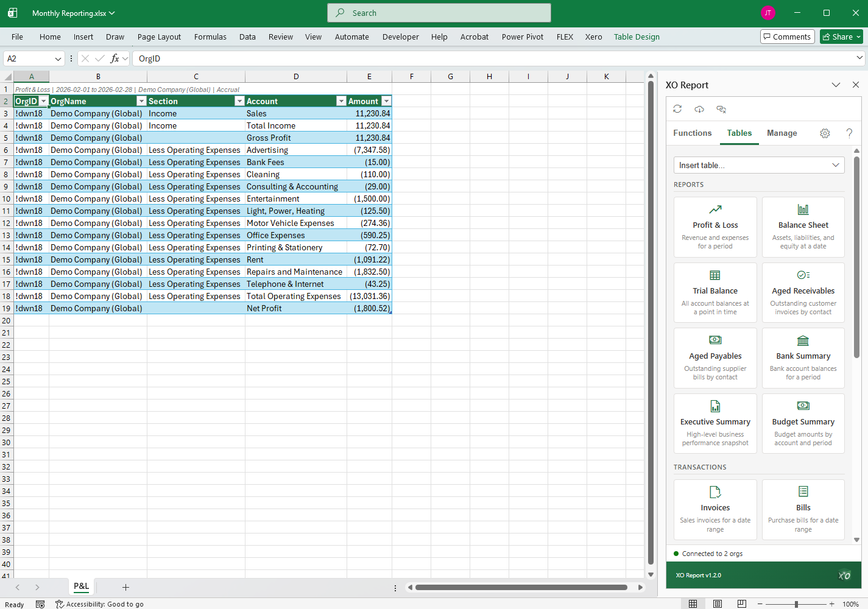This screenshot has height=609, width=868.
Task: Click the horizontal sheet scrollbar
Action: click(521, 587)
